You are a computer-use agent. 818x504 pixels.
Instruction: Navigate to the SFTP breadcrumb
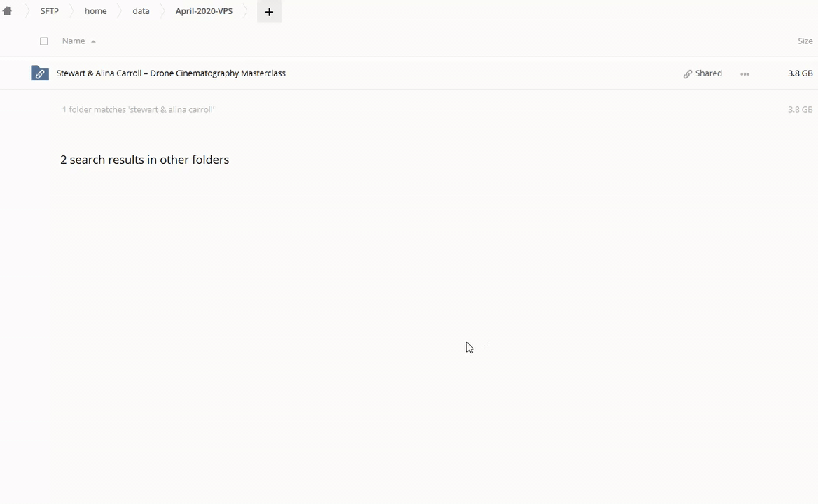pos(50,11)
